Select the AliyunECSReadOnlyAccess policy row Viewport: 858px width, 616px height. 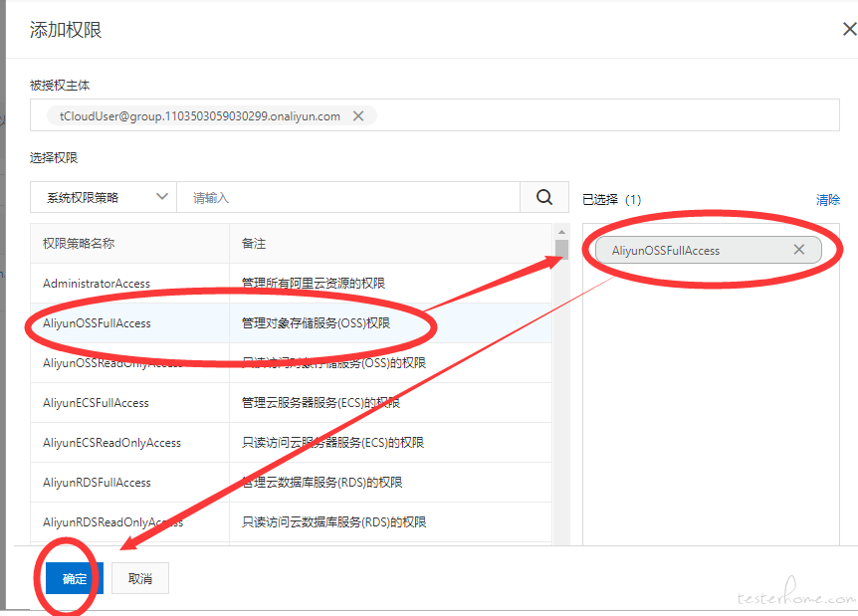coord(291,443)
